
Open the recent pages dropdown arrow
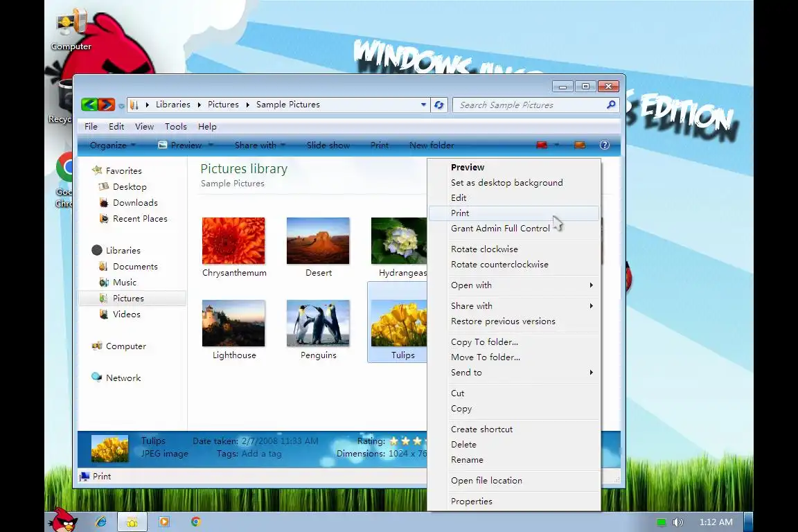[121, 106]
